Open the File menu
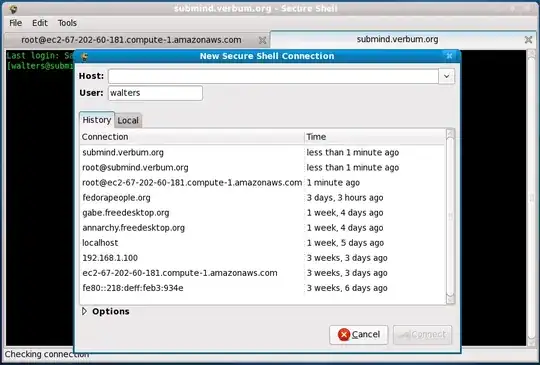 15,23
